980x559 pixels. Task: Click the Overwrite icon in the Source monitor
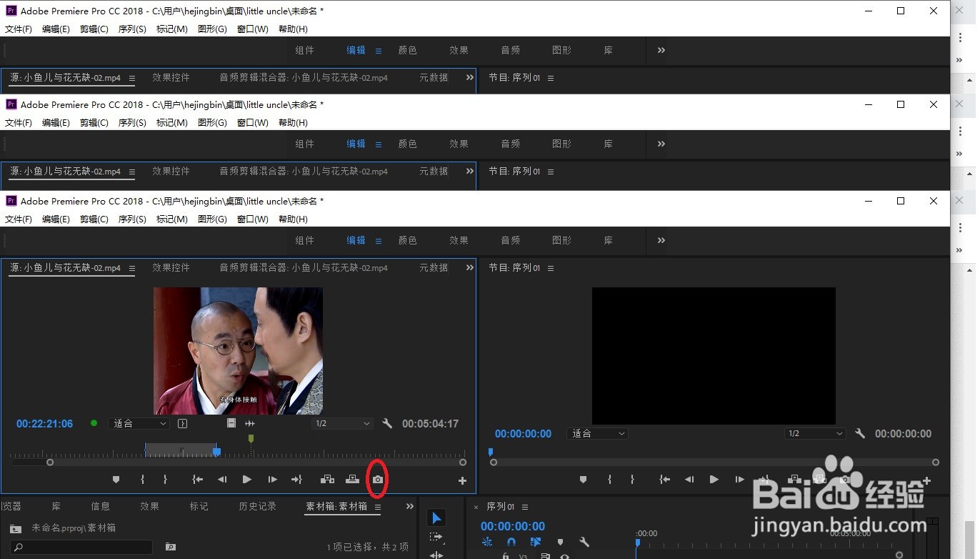[x=352, y=479]
